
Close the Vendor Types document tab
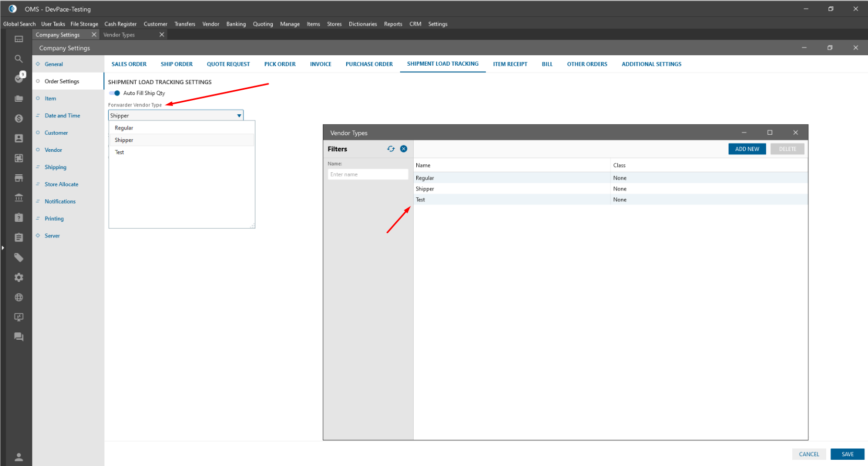(x=162, y=34)
